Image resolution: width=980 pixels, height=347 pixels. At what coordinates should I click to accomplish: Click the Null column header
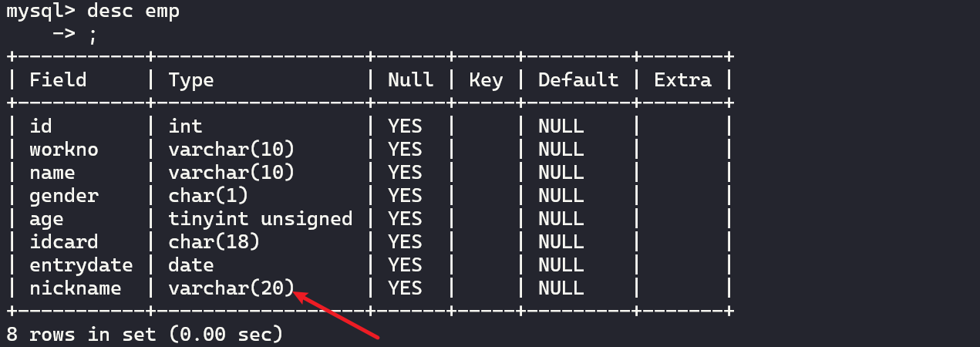(410, 80)
